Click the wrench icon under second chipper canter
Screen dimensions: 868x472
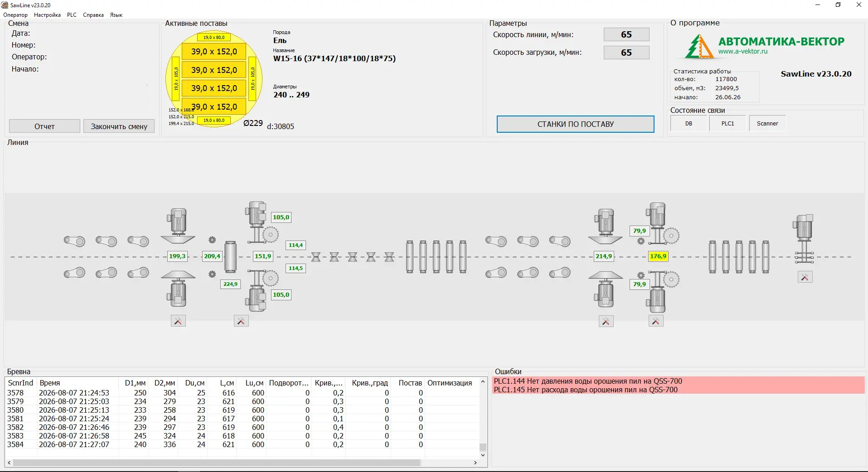(x=606, y=322)
